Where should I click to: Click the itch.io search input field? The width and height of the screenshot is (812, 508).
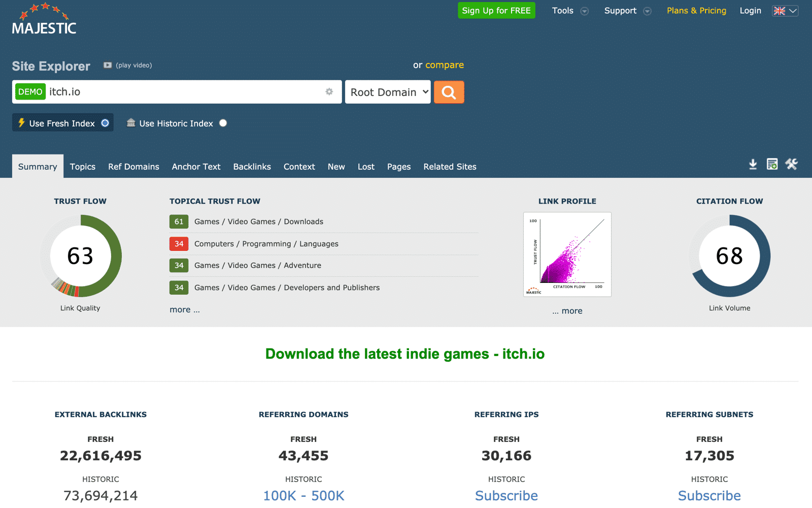(183, 92)
